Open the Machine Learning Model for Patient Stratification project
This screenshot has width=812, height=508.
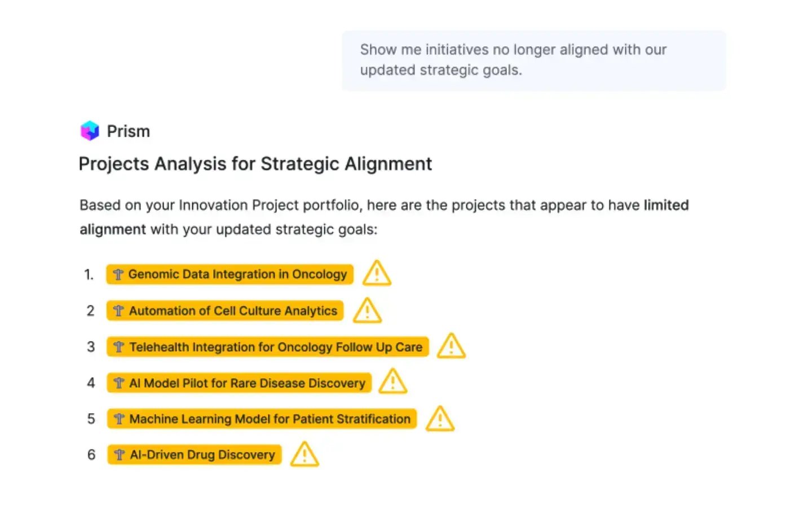pos(261,419)
